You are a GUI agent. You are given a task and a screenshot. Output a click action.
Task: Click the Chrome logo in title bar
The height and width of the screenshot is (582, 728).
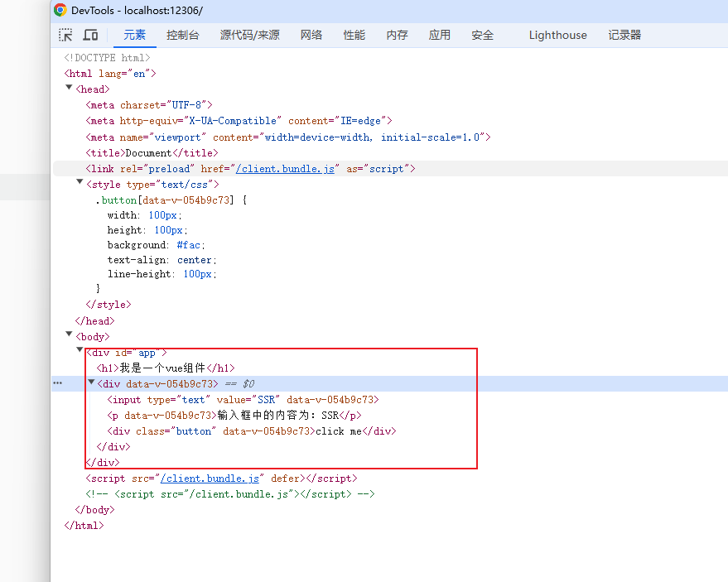coord(60,10)
